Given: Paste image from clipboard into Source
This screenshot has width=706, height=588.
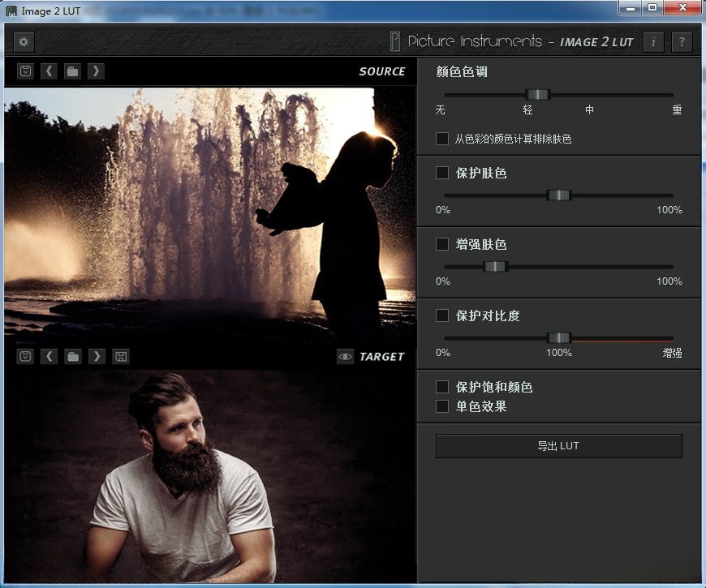Looking at the screenshot, I should 25,71.
